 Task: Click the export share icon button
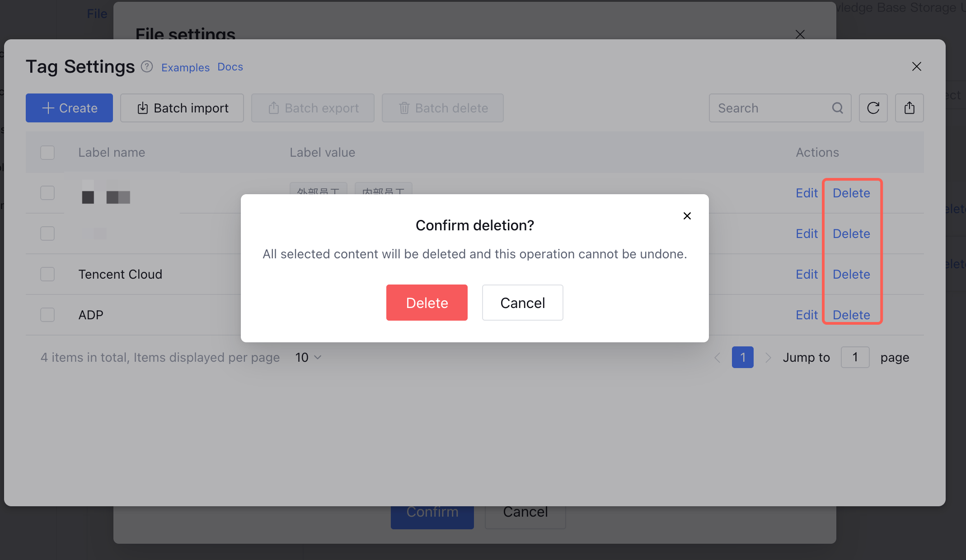point(909,108)
